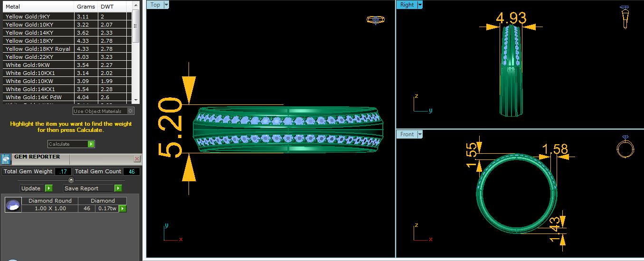This screenshot has height=261, width=644.
Task: Open the Top viewport dropdown arrow
Action: [166, 5]
